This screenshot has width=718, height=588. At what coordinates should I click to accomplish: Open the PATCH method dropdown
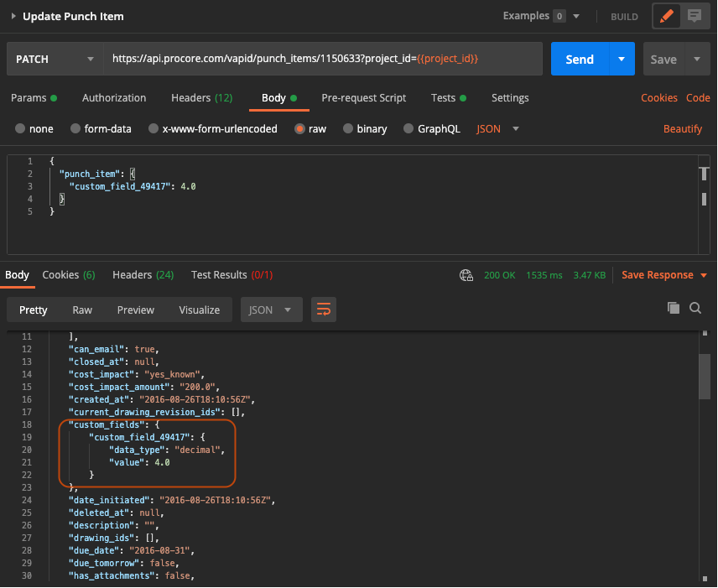[55, 59]
